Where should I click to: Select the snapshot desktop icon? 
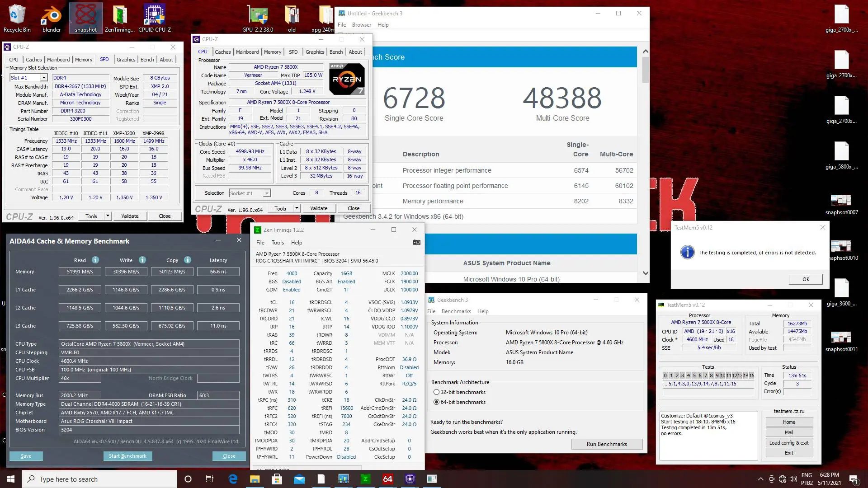(x=86, y=19)
